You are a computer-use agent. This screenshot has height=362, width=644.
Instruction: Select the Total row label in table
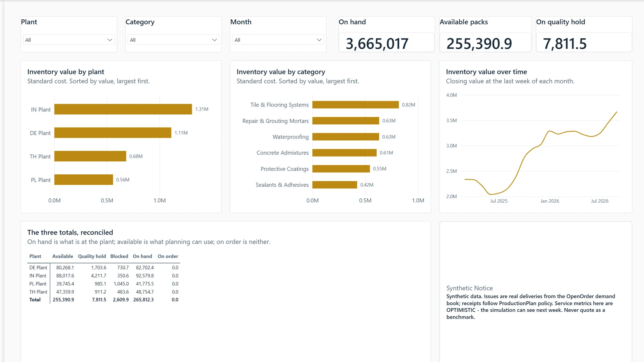coord(35,300)
